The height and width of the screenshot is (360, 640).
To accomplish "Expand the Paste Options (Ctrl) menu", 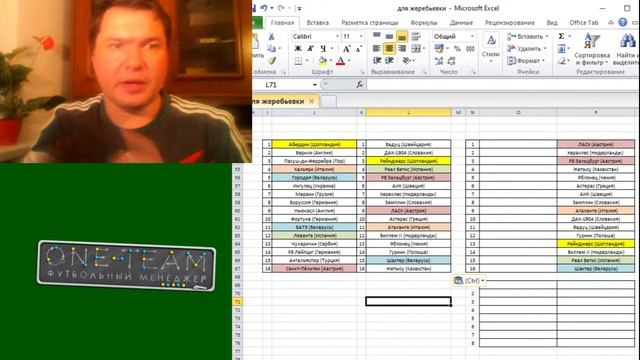I will (469, 280).
